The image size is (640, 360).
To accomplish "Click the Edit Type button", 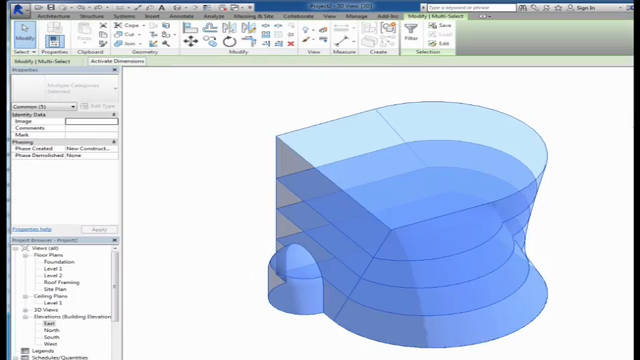I will [x=98, y=106].
